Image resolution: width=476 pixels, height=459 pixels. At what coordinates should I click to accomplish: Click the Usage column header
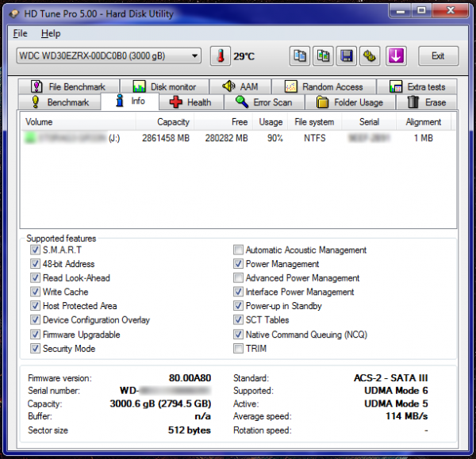pyautogui.click(x=270, y=122)
